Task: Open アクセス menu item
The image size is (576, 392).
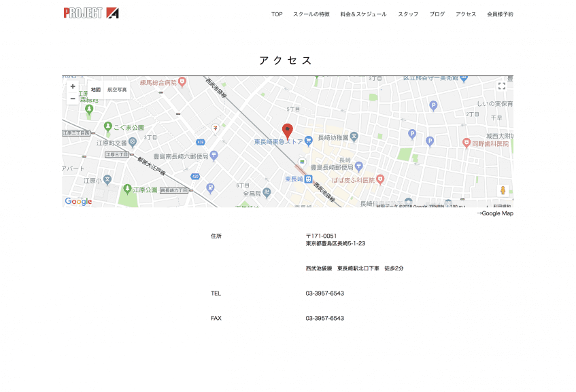Action: point(466,14)
